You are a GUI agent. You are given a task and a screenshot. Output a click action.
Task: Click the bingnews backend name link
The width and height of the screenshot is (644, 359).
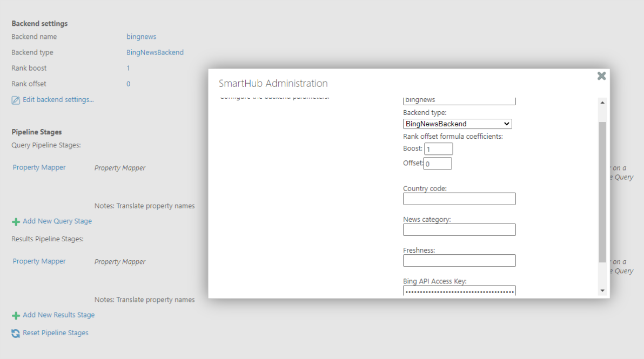coord(141,37)
